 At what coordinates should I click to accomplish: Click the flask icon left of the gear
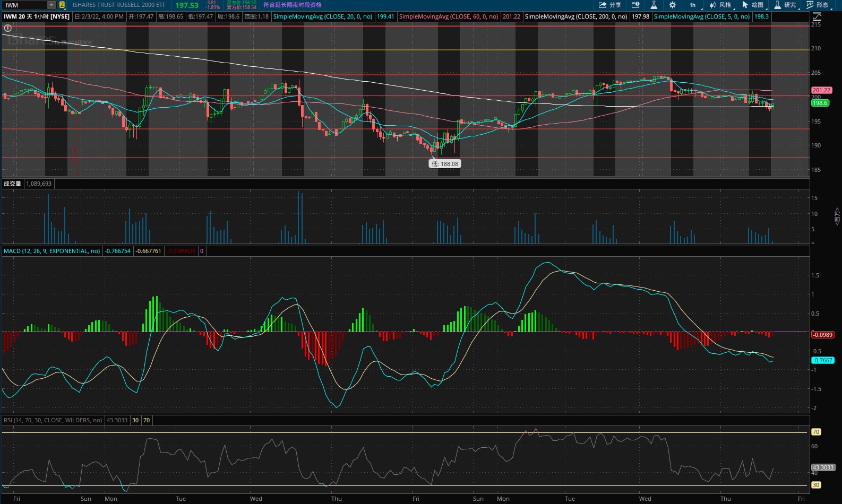pyautogui.click(x=654, y=5)
